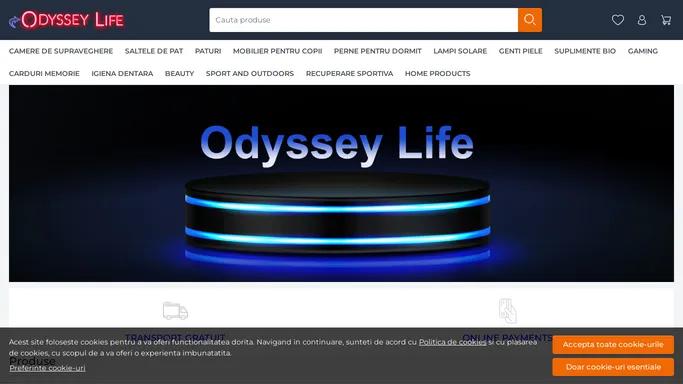This screenshot has width=683, height=384.
Task: Click Accepta toate cookie-urile button
Action: click(x=613, y=344)
